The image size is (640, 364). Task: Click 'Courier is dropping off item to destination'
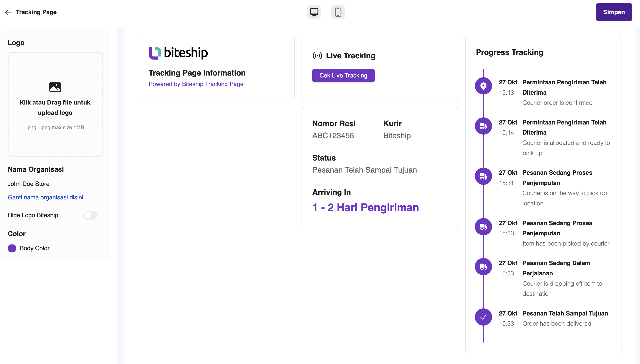562,289
